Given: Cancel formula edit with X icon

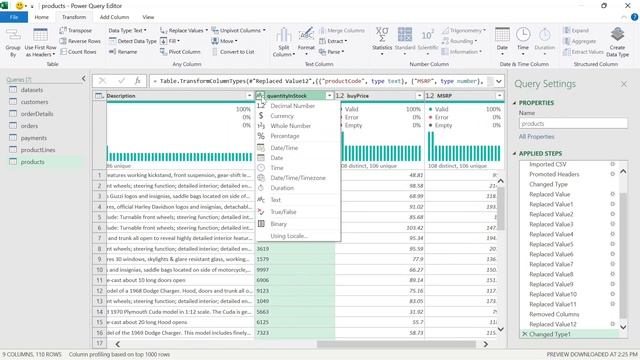Looking at the screenshot, I should (102, 81).
